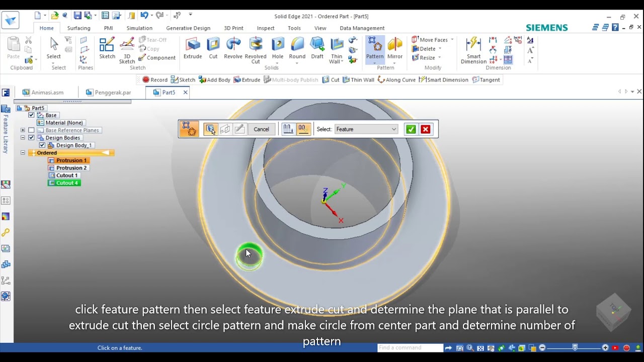Switch to the Penggerak.par document tab

click(109, 93)
